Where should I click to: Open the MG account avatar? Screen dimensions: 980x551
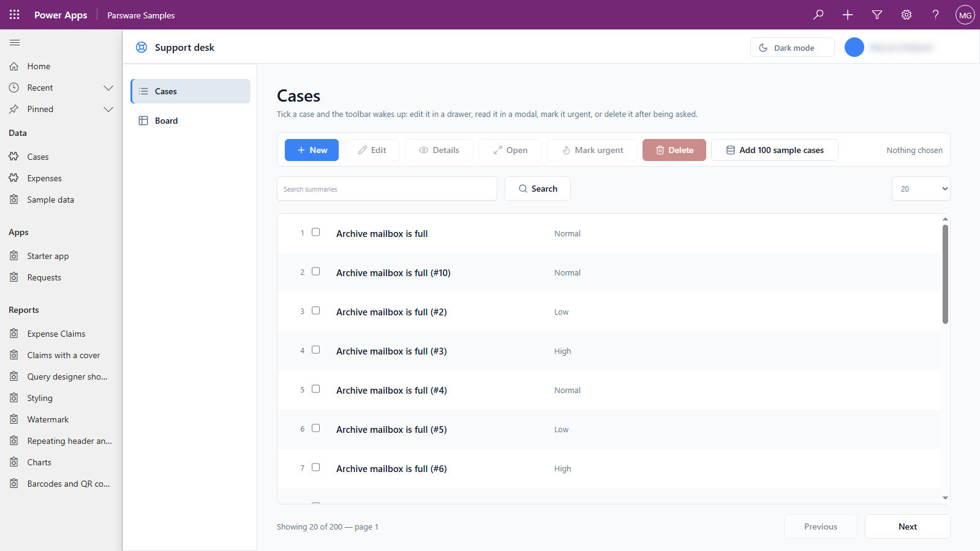[x=965, y=15]
